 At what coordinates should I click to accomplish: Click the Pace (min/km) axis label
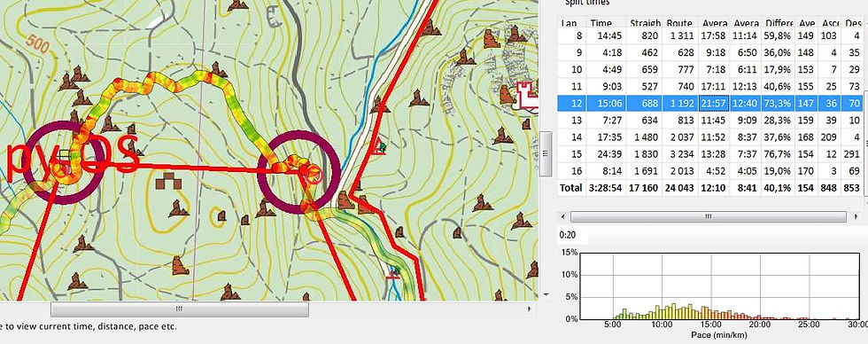[719, 335]
